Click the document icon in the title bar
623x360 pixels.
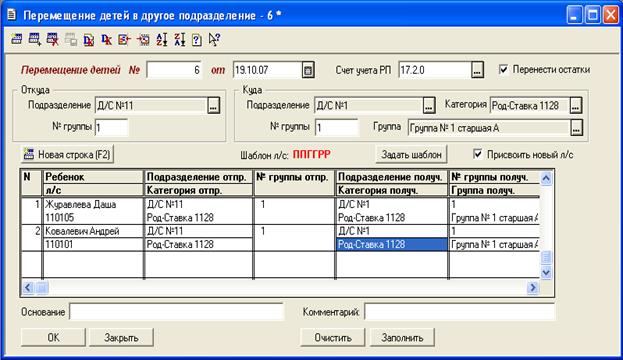tap(12, 15)
